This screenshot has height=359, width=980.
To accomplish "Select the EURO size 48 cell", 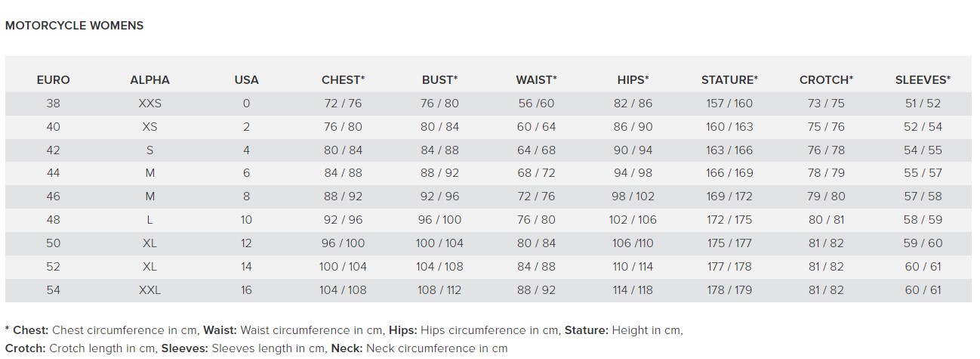I will (53, 220).
